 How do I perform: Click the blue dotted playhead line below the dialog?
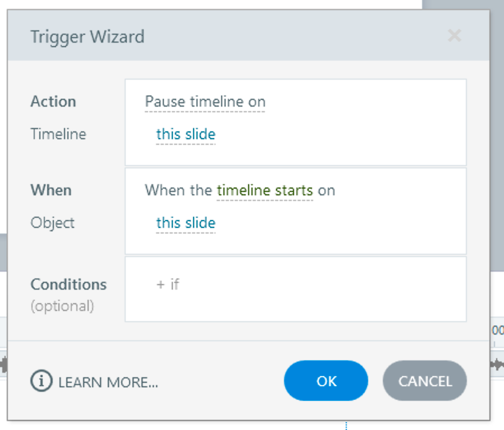346,426
